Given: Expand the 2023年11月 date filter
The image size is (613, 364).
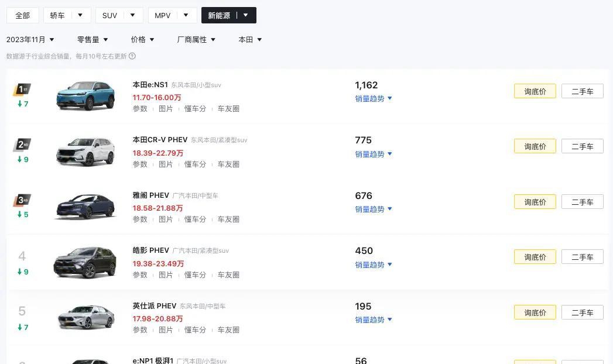Looking at the screenshot, I should [x=30, y=39].
